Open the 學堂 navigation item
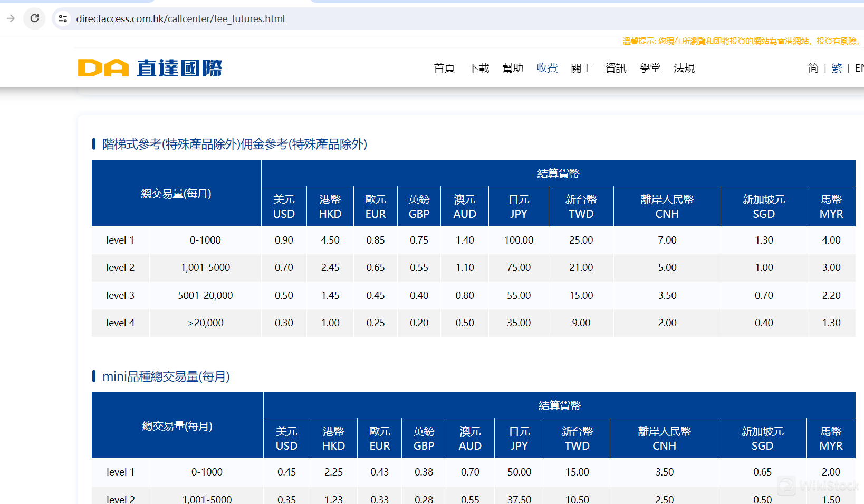Screen dimensions: 864x504 click(650, 68)
